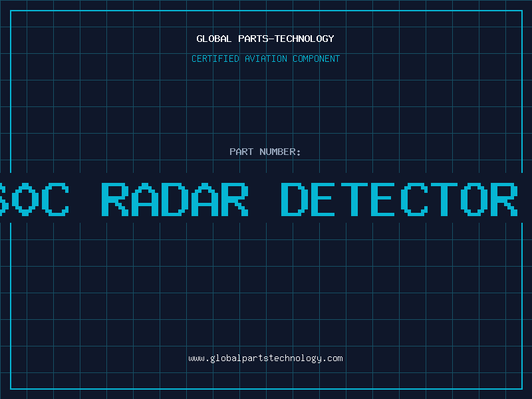Click the .com ending of the website address
Image resolution: width=532 pixels, height=399 pixels.
pos(332,358)
